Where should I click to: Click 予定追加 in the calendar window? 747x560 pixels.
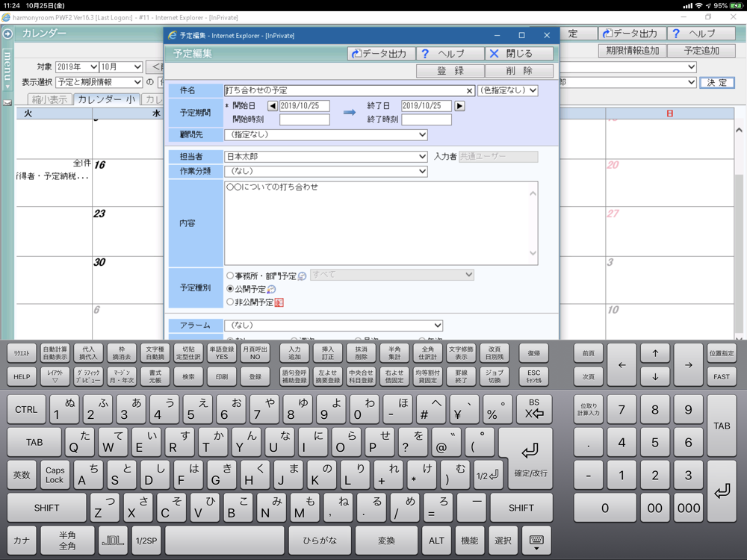(x=701, y=51)
